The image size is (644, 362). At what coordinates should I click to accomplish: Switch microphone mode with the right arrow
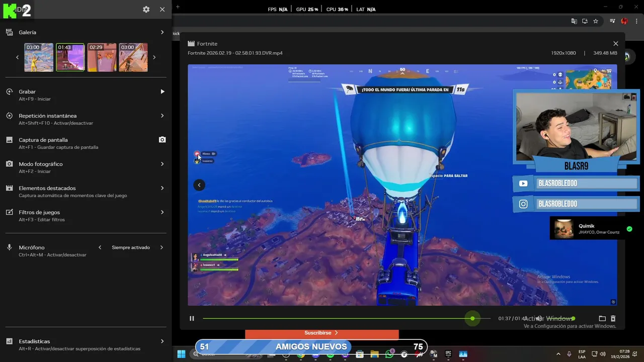click(x=162, y=247)
